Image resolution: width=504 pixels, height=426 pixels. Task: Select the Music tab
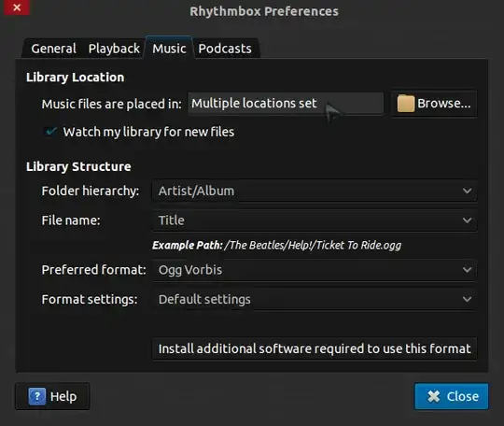(169, 48)
